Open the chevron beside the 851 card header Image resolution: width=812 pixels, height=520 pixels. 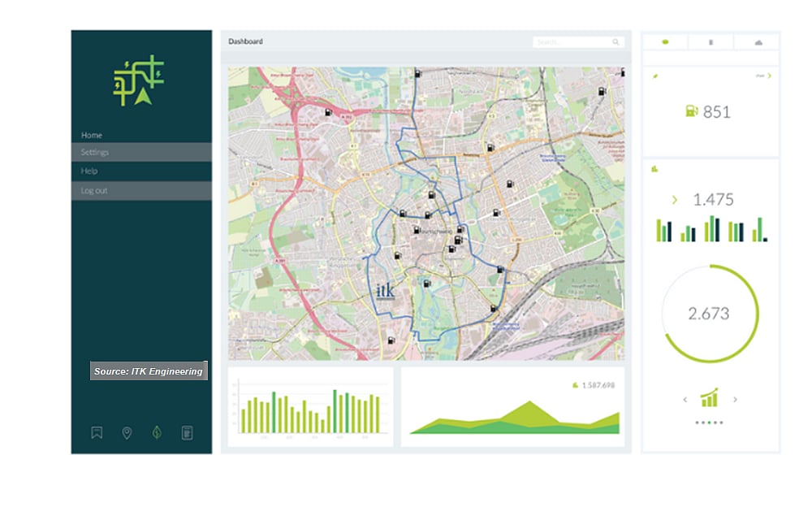point(770,76)
